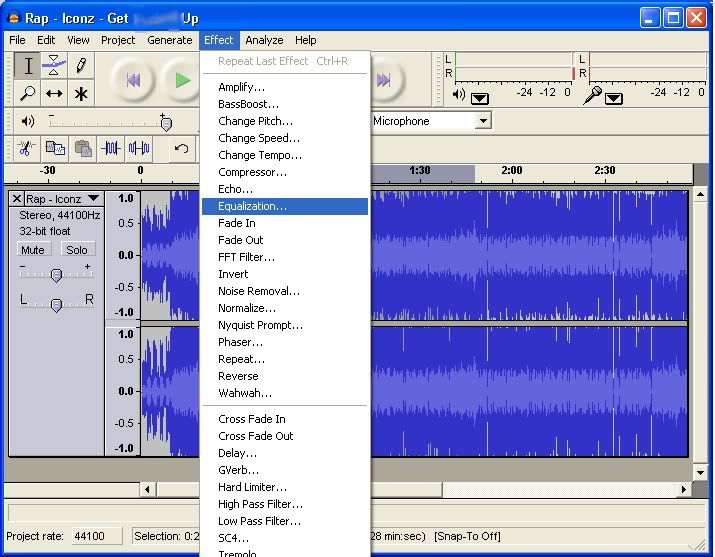The height and width of the screenshot is (557, 715).
Task: Open the Help menu
Action: tap(306, 40)
